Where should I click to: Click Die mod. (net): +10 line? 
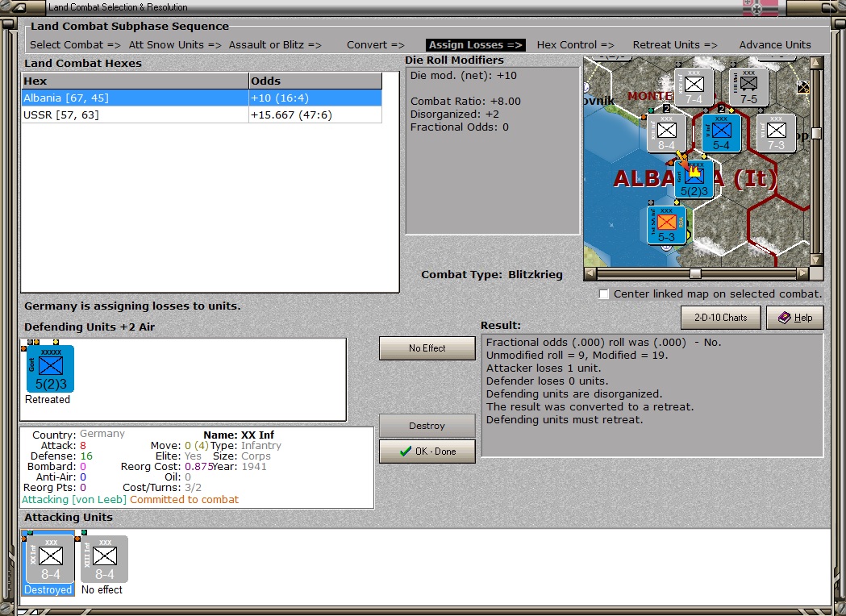point(464,76)
